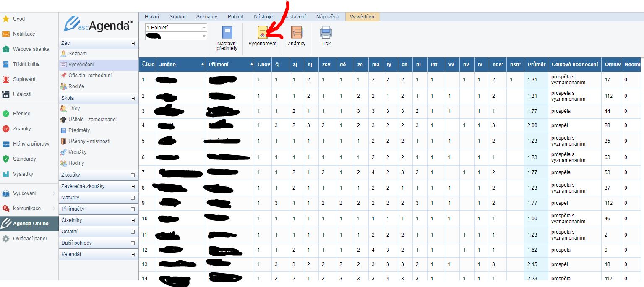The height and width of the screenshot is (287, 644).
Task: Expand the Číselníky section
Action: pyautogui.click(x=133, y=220)
